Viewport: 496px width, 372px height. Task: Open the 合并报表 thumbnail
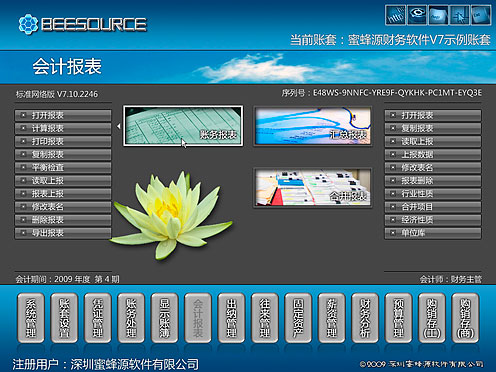coord(313,187)
